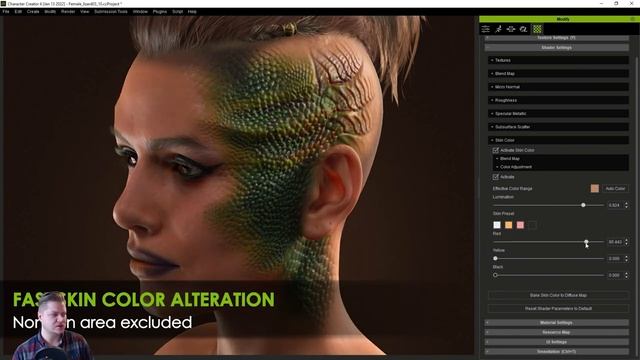This screenshot has height=360, width=640.
Task: Click the Red value field
Action: pyautogui.click(x=615, y=242)
